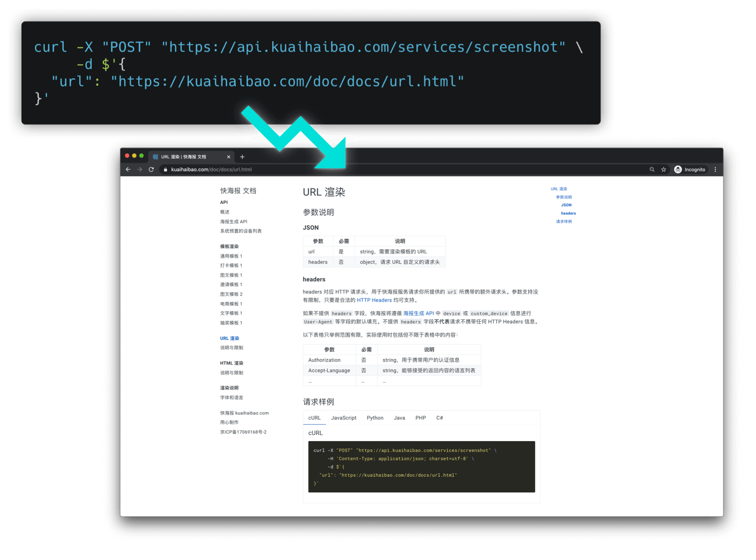Screen dimensions: 756x560
Task: Open a new tab with plus icon
Action: pos(242,157)
